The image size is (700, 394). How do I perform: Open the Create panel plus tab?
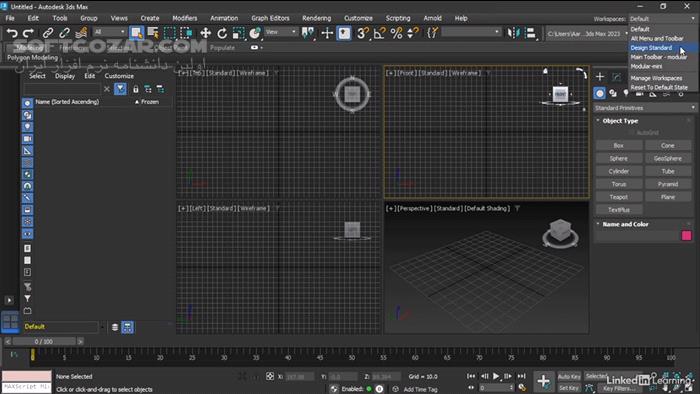pyautogui.click(x=600, y=77)
